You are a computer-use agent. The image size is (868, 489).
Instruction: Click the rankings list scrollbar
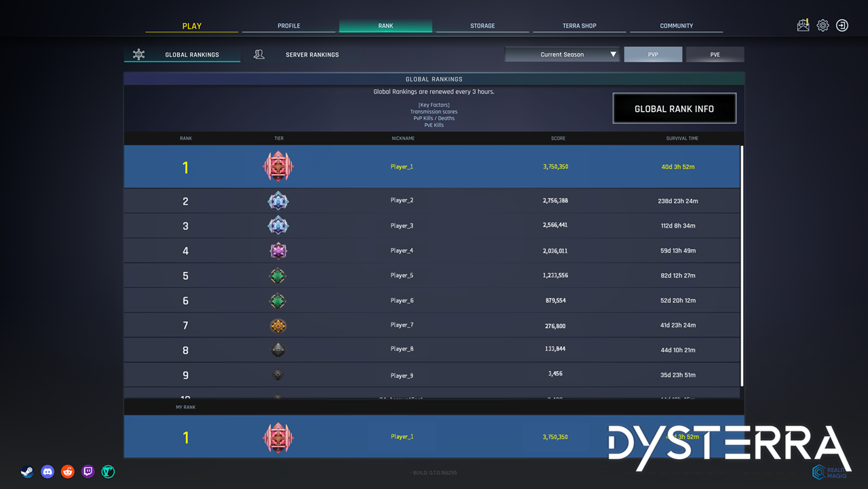pyautogui.click(x=742, y=266)
